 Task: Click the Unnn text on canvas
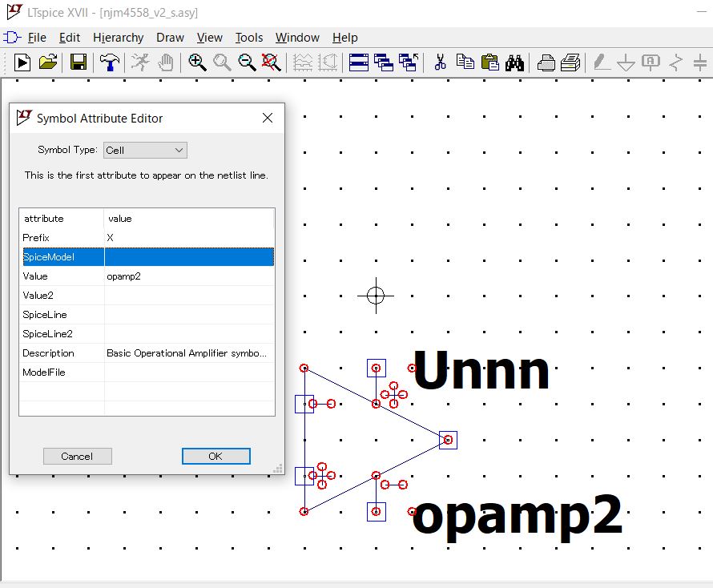point(481,370)
